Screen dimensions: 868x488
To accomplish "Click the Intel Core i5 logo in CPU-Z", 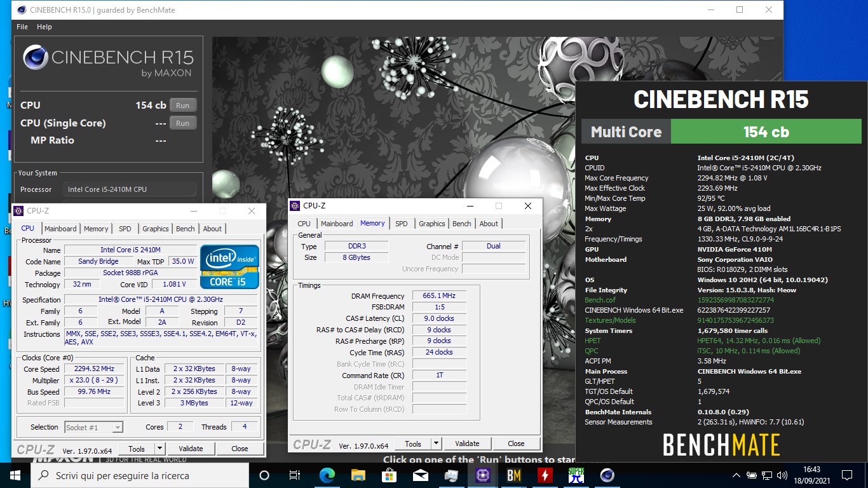I will click(230, 266).
